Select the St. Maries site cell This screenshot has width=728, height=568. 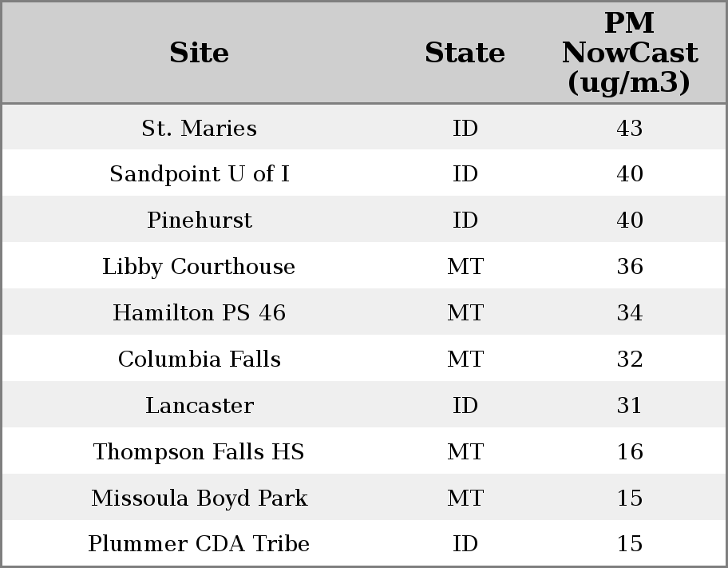199,128
